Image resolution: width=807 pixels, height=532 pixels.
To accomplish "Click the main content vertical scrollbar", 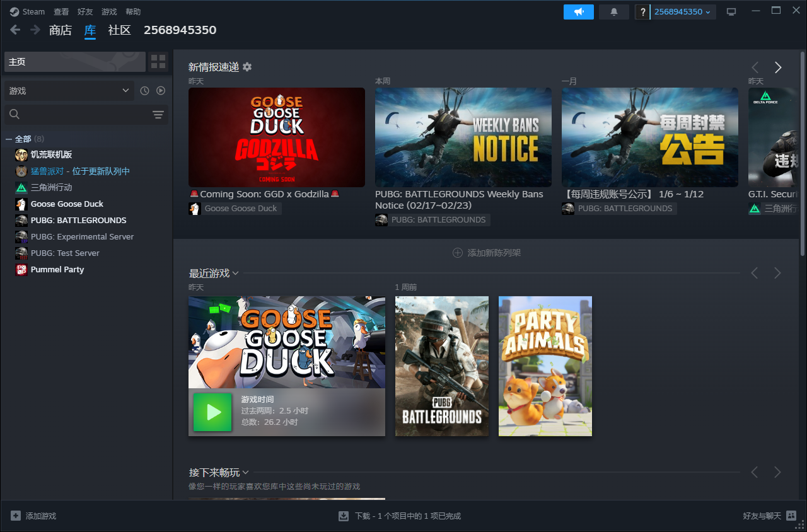I will click(x=803, y=153).
